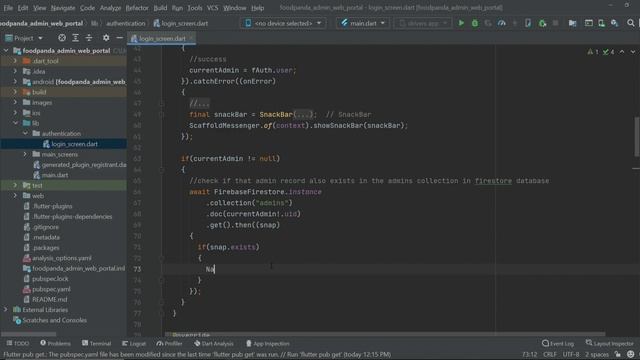640x360 pixels.
Task: Open the main.dart run configuration dropdown
Action: click(362, 23)
